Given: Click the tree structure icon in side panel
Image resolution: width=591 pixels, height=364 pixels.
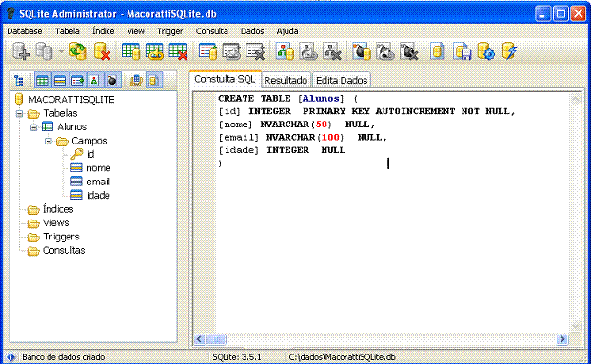Looking at the screenshot, I should pos(18,80).
